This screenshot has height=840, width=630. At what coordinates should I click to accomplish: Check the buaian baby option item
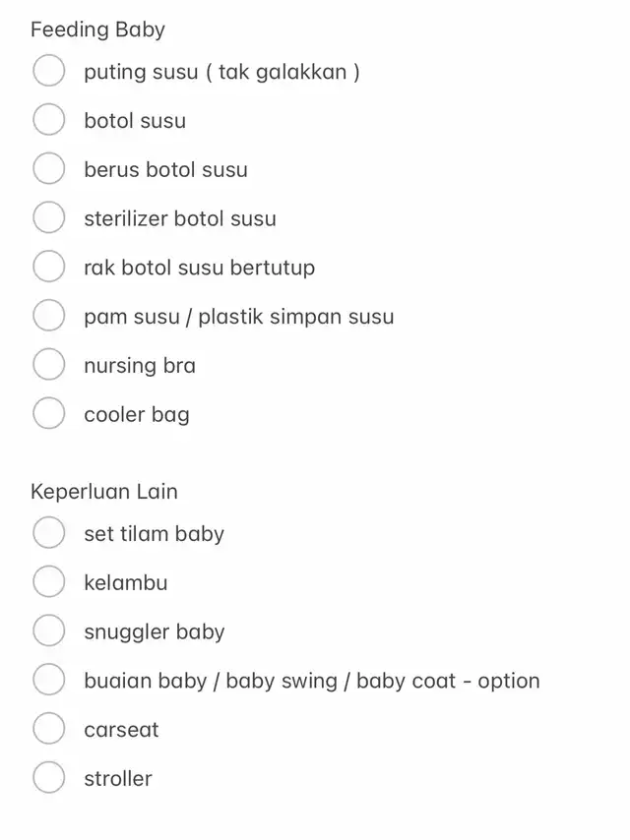pos(49,680)
